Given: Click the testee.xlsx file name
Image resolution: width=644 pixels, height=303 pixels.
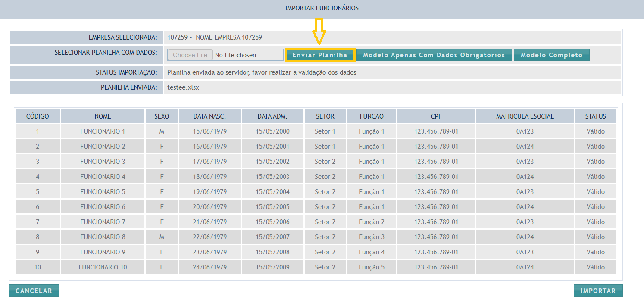Looking at the screenshot, I should tap(183, 87).
